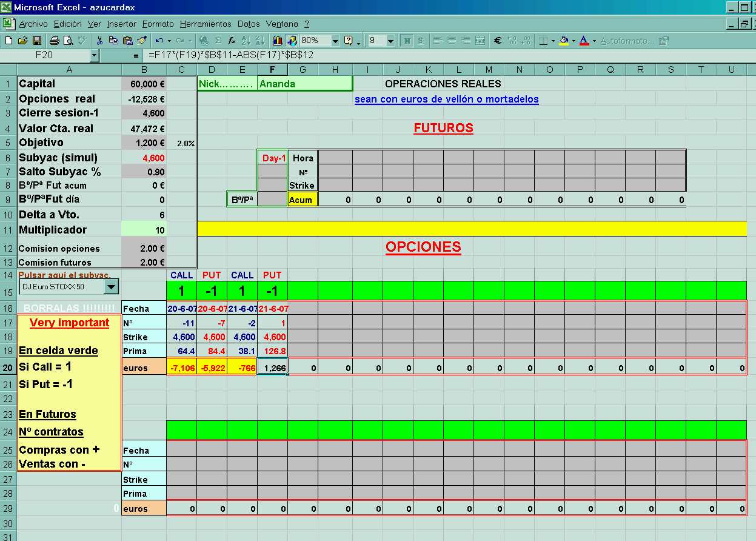
Task: Launch the Chart Wizard icon
Action: (x=278, y=41)
